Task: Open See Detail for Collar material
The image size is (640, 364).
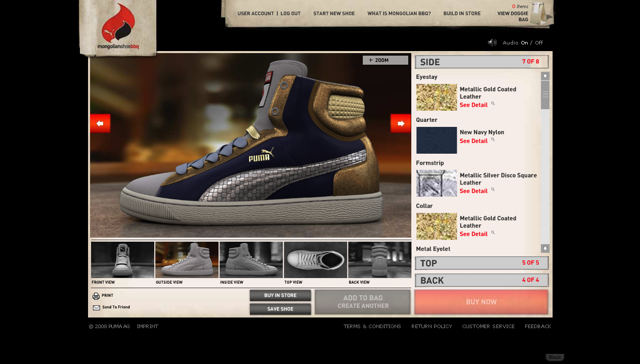Action: coord(474,234)
